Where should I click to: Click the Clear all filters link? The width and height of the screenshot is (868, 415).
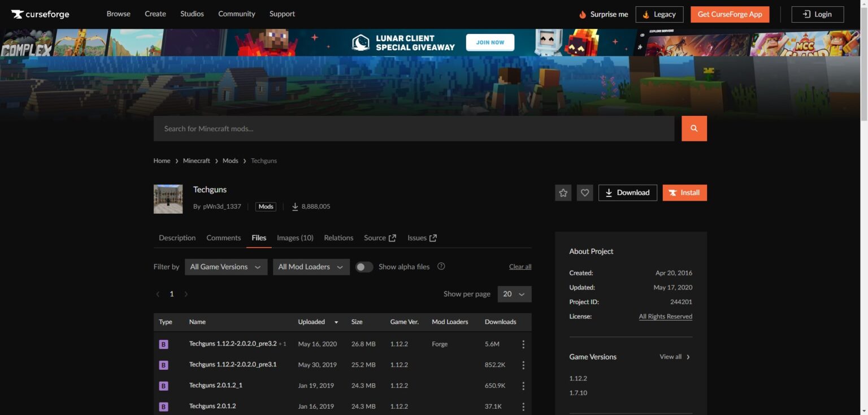pos(520,267)
